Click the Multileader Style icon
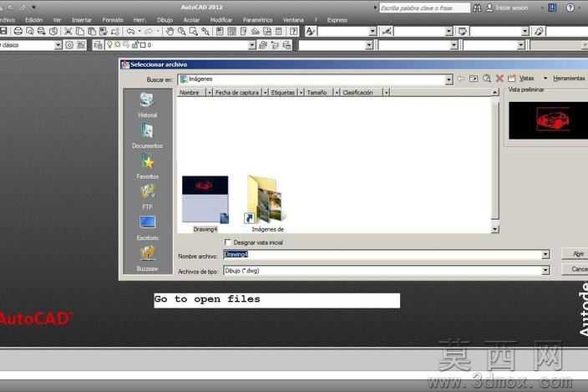Screen dimensions: 588x392 click(539, 31)
